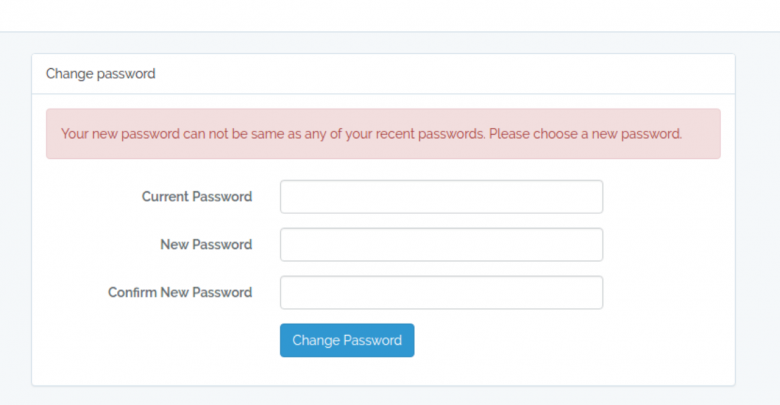Click the Current Password input field
780x405 pixels.
[441, 197]
